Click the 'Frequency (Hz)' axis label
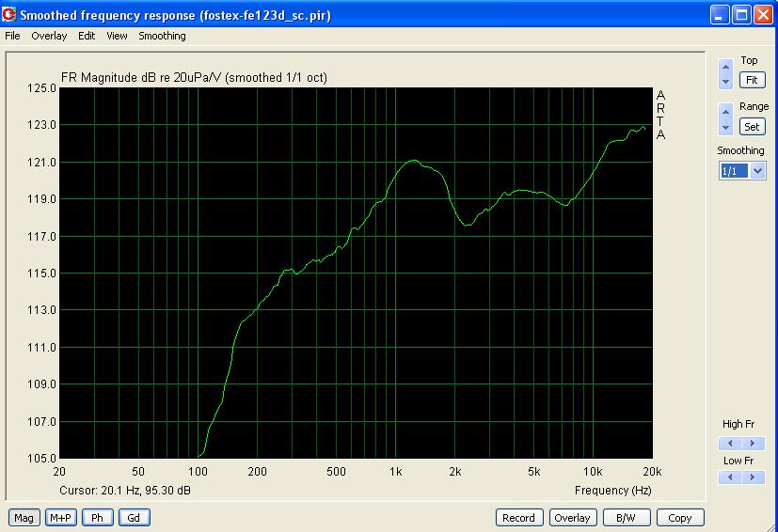Image resolution: width=778 pixels, height=532 pixels. tap(612, 491)
